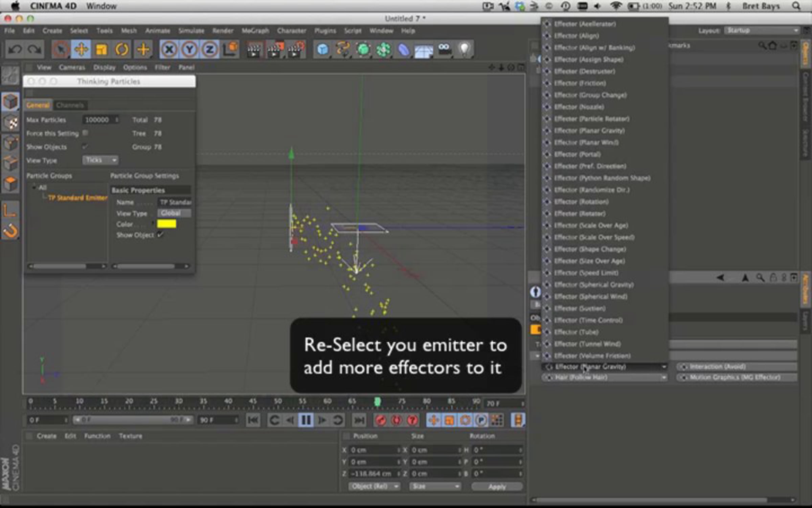Click the yellow Color swatch
Image resolution: width=812 pixels, height=508 pixels.
click(166, 224)
